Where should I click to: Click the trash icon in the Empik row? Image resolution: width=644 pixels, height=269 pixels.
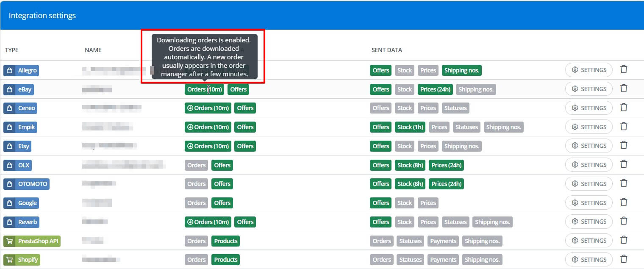(x=624, y=126)
